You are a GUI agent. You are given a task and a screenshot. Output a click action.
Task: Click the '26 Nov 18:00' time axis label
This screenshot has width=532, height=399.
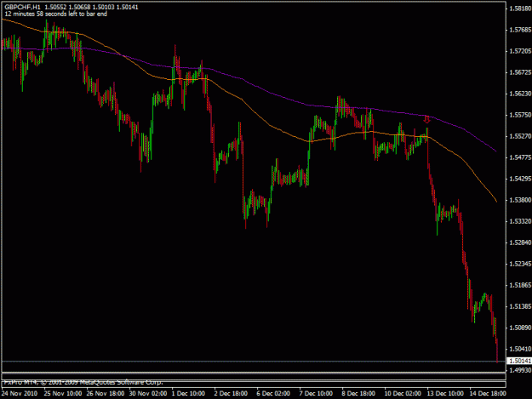pyautogui.click(x=106, y=393)
